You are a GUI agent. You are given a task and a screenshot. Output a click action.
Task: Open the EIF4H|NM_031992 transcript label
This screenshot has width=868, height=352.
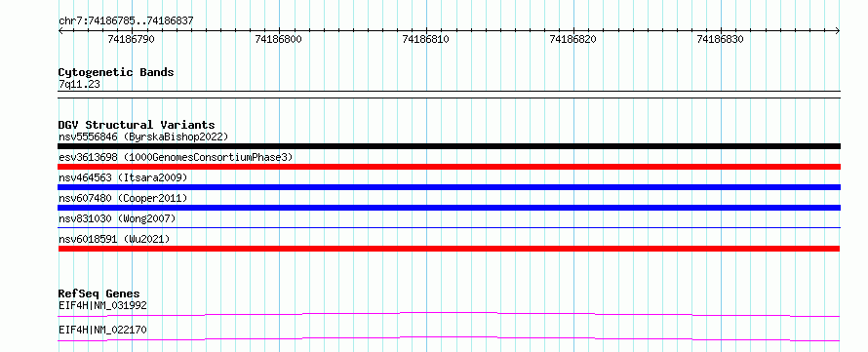click(x=102, y=305)
